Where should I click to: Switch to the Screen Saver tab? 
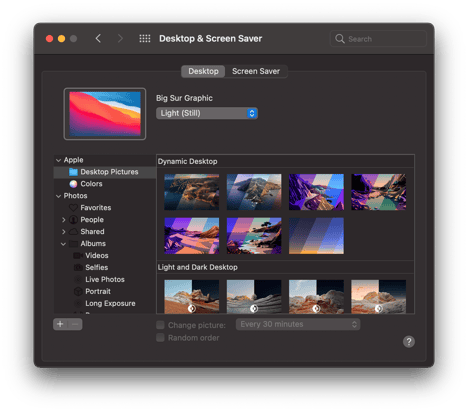(x=256, y=71)
